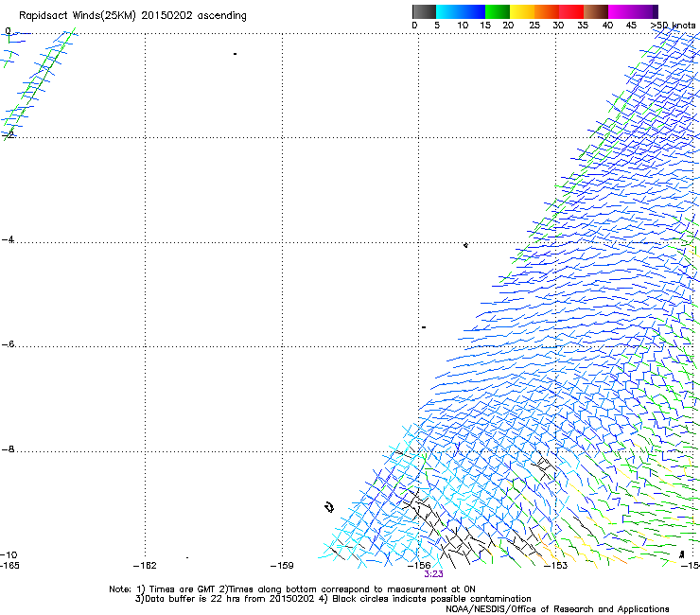Click the -156 longitude axis label
Screen dimensions: 700x615
pyautogui.click(x=419, y=566)
